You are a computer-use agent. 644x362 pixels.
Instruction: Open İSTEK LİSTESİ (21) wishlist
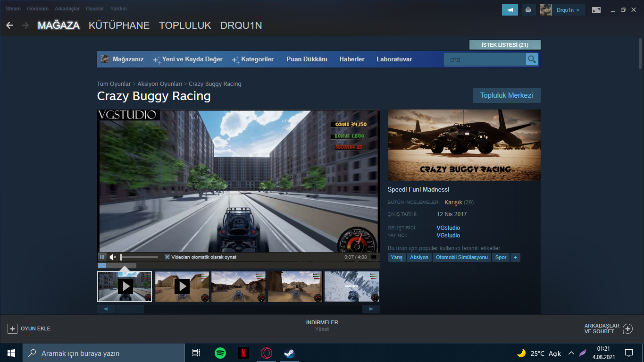[x=505, y=45]
